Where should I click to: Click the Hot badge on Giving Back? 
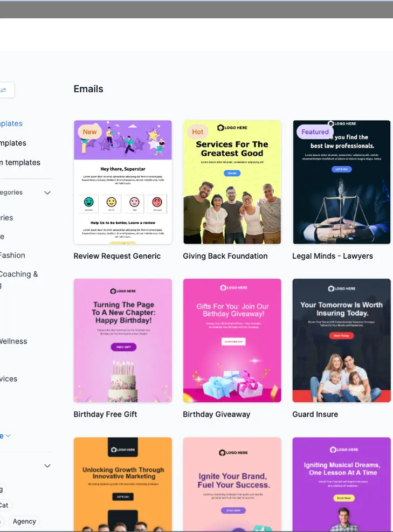(197, 132)
